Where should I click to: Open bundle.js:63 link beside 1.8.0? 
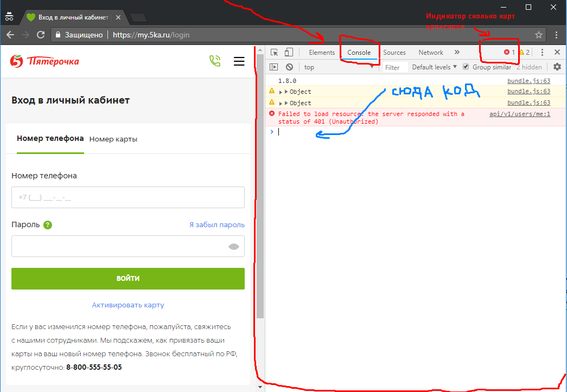[528, 81]
